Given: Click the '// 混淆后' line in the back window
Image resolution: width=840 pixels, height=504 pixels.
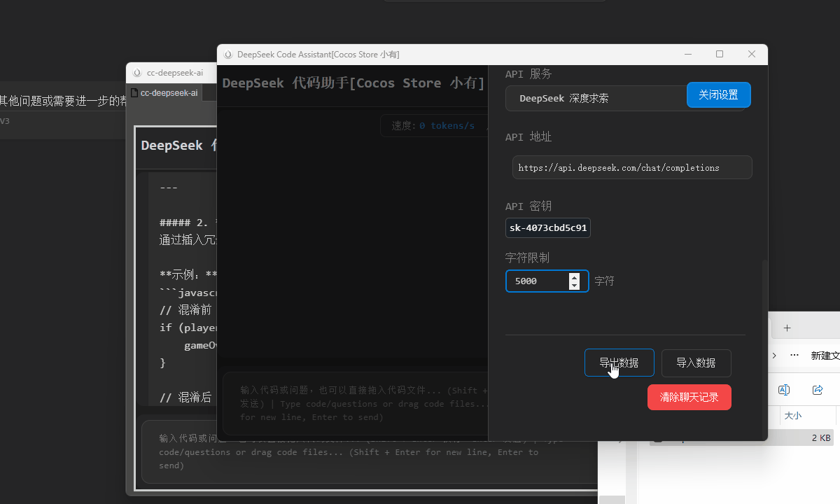Looking at the screenshot, I should point(185,398).
